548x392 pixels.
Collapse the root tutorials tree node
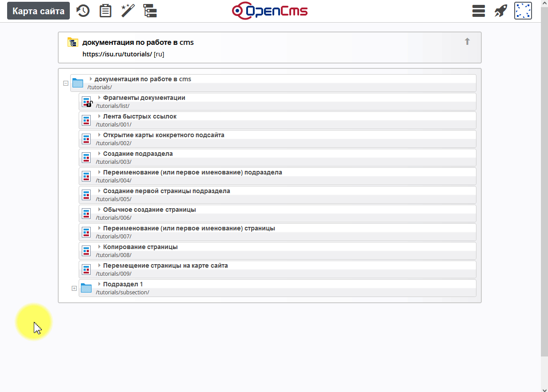pyautogui.click(x=66, y=83)
